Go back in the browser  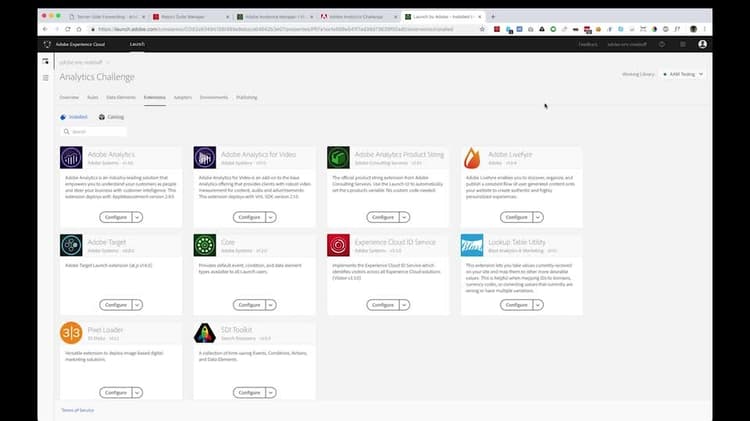(x=45, y=29)
